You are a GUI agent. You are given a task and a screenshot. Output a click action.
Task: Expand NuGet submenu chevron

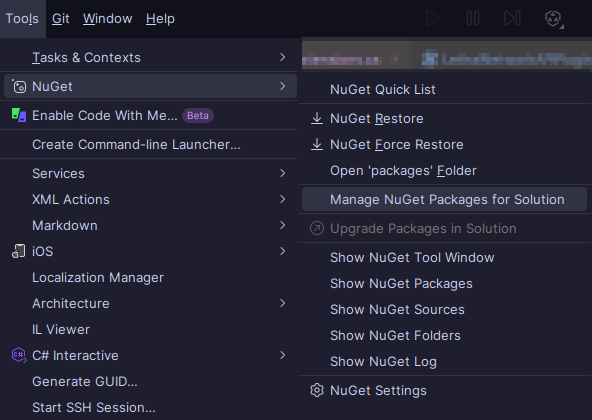click(282, 86)
